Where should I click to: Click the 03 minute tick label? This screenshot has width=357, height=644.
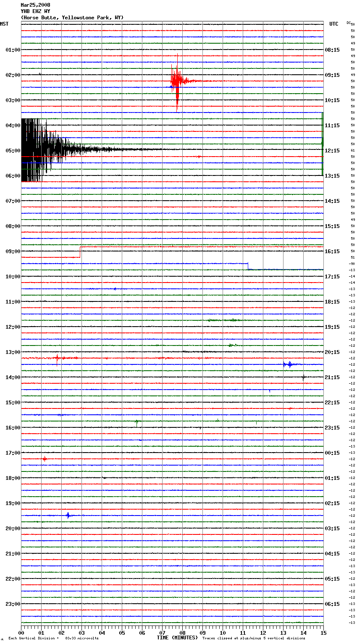pyautogui.click(x=81, y=633)
